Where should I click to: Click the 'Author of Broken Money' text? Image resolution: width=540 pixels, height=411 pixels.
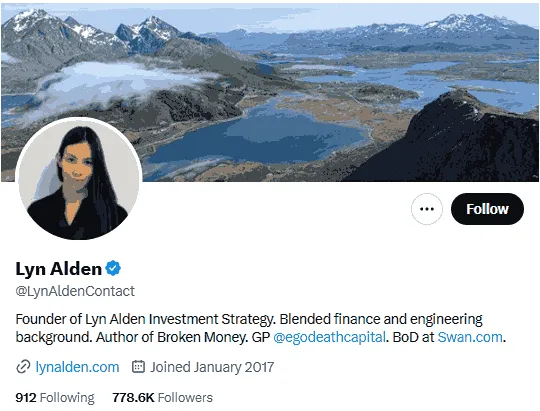pos(172,337)
